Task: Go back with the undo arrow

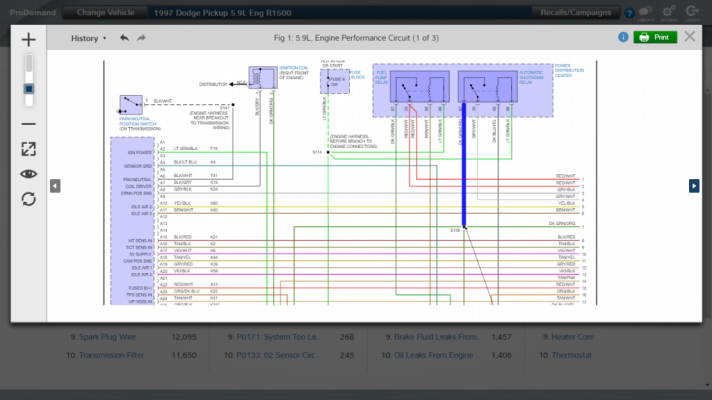Action: (124, 38)
